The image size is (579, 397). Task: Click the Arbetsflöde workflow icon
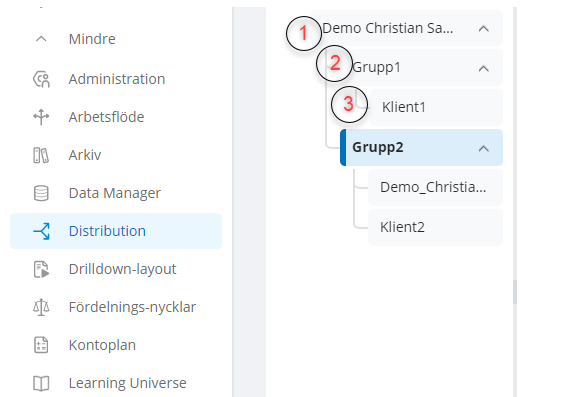pyautogui.click(x=41, y=117)
